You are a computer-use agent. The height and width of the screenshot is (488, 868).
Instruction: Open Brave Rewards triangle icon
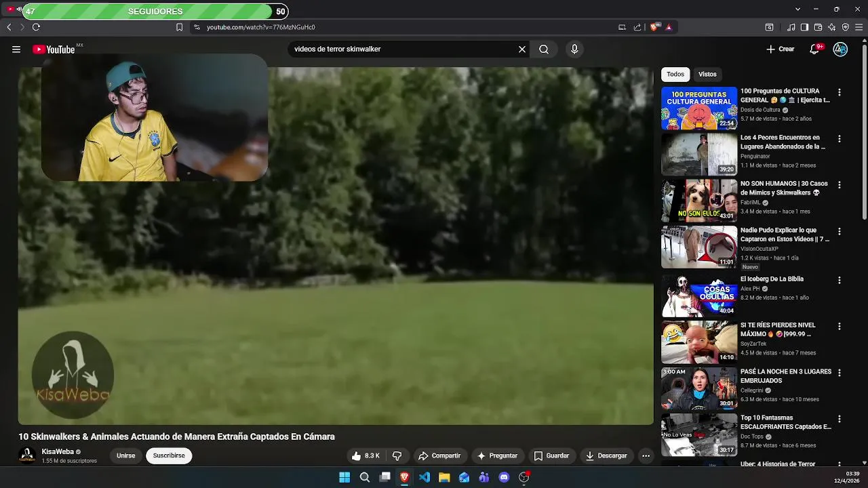click(x=669, y=27)
